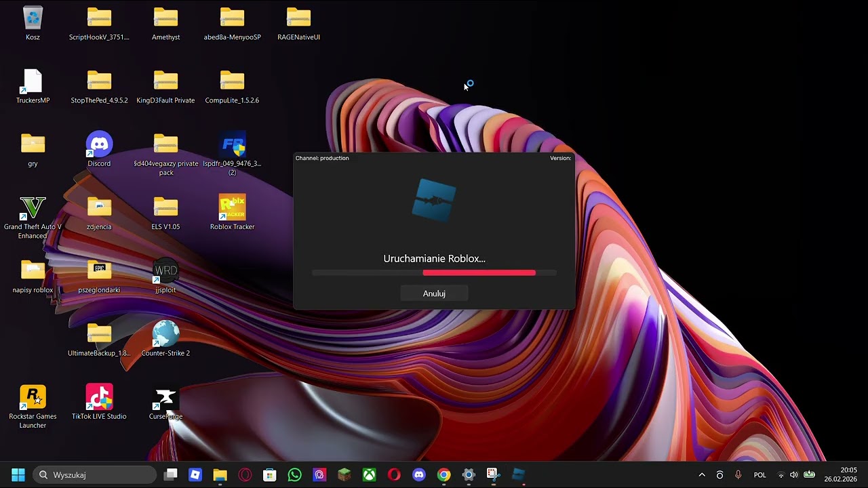
Task: Select the Kosz recycle bin icon
Action: coord(33,24)
